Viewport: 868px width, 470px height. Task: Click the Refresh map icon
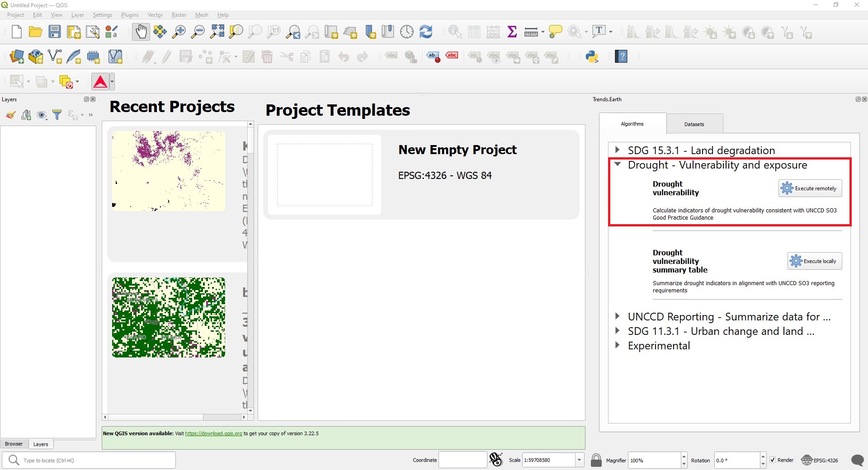coord(426,32)
